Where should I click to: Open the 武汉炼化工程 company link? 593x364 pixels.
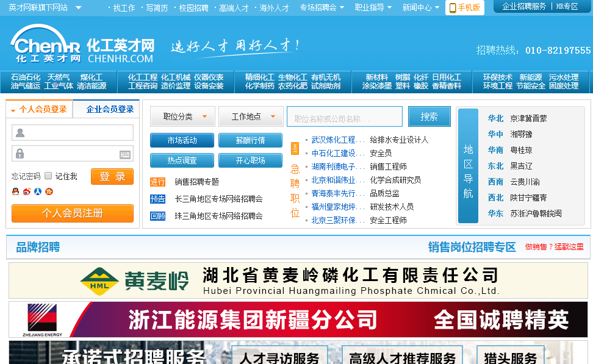click(338, 140)
